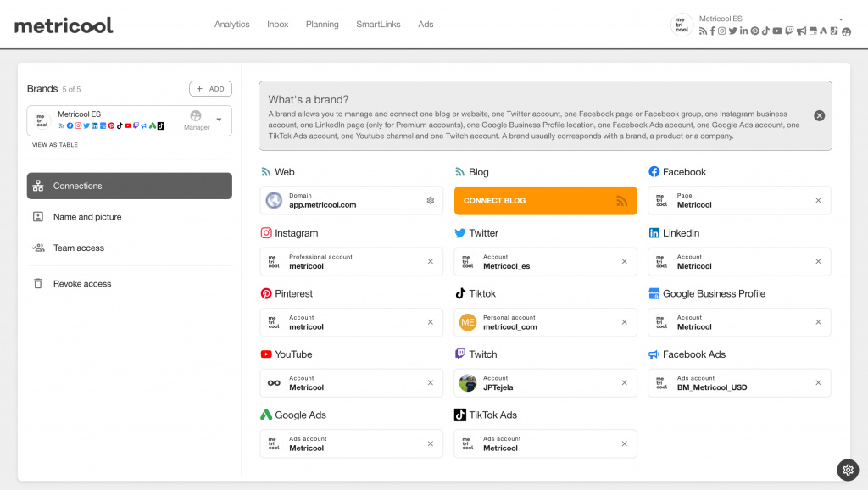Screen dimensions: 868x490
Task: Disconnect Google Ads account Metricool
Action: click(x=430, y=443)
